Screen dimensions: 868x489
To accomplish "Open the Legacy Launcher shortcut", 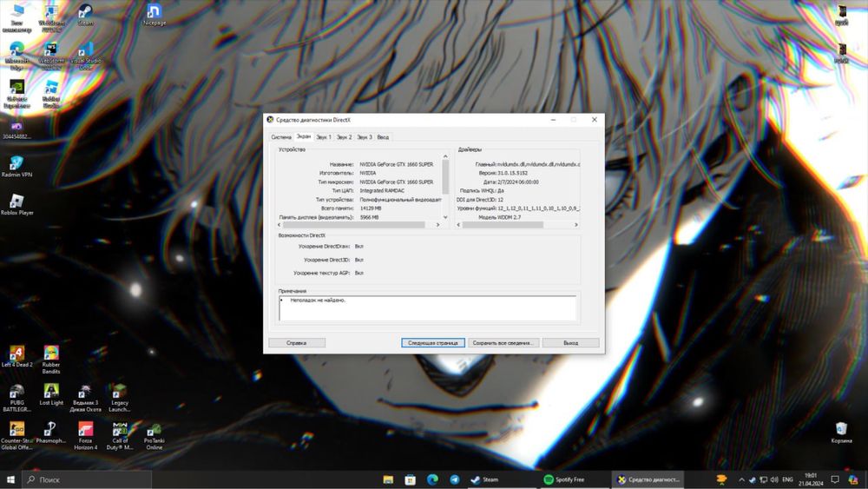I will coord(120,398).
